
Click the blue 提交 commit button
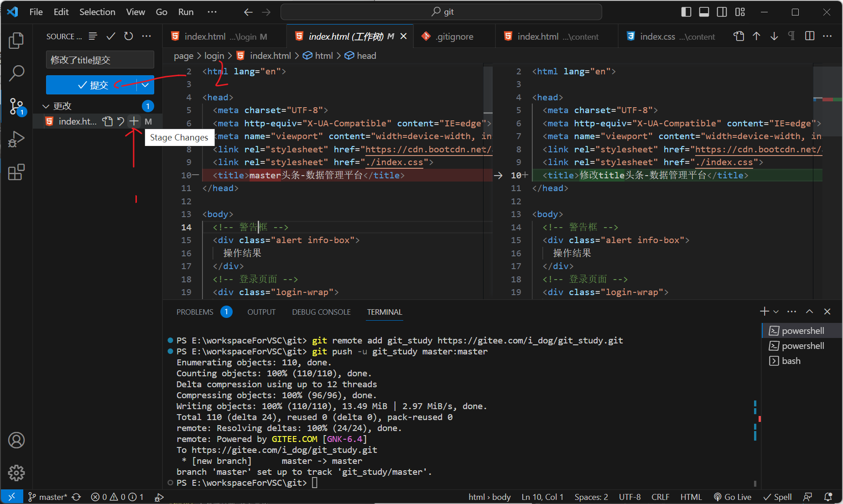91,85
